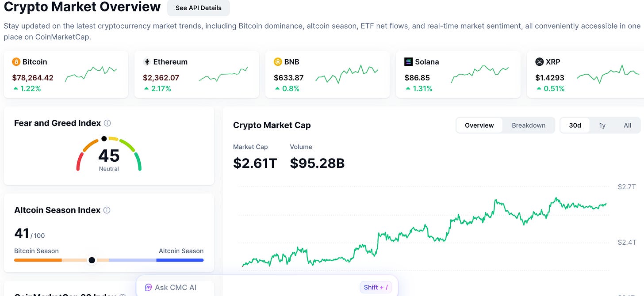
Task: Open the Ethereum sparkline chart
Action: pos(223,75)
